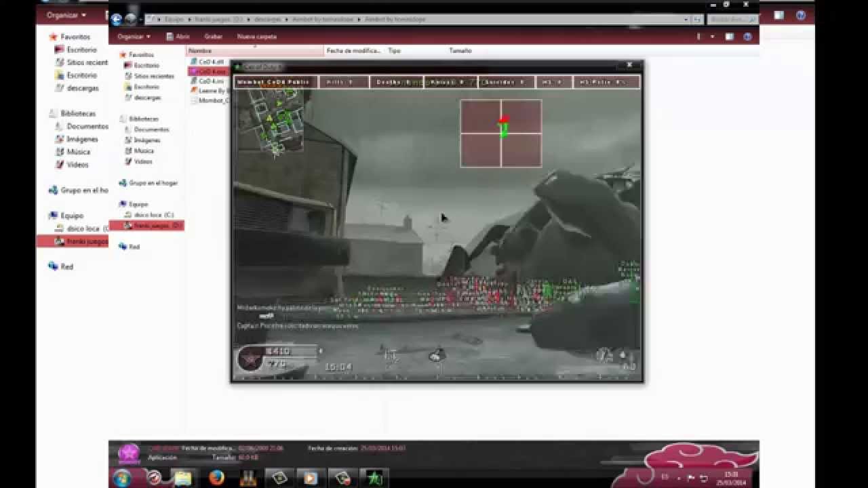868x488 pixels.
Task: Click the forward arrow in front Explorer
Action: (130, 20)
